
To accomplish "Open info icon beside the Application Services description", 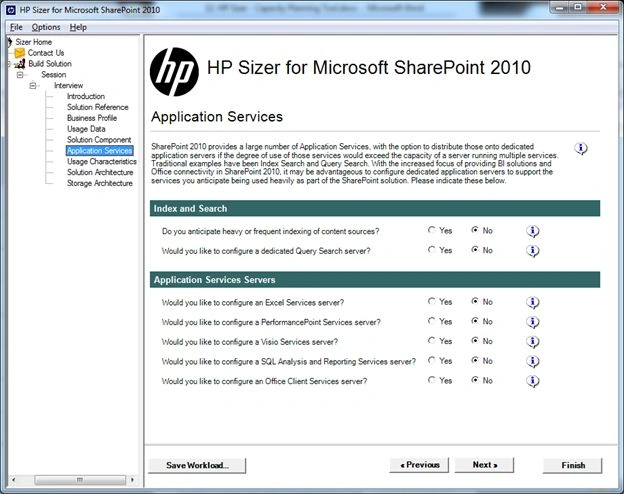I will tap(581, 148).
